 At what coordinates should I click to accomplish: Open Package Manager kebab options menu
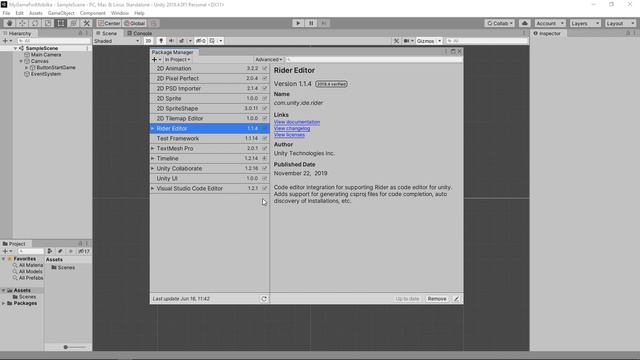click(x=446, y=51)
